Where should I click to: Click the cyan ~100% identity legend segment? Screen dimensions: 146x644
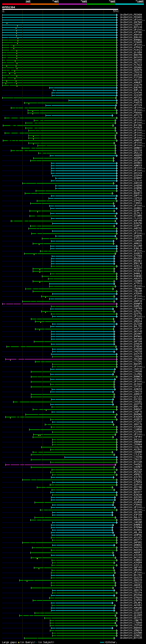130,4
